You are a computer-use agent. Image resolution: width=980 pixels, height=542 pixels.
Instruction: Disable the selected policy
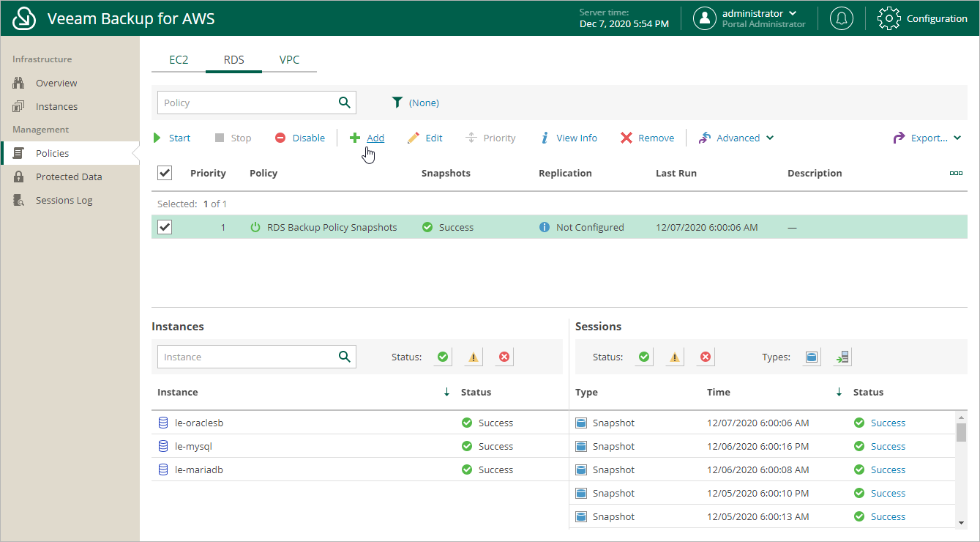click(300, 138)
